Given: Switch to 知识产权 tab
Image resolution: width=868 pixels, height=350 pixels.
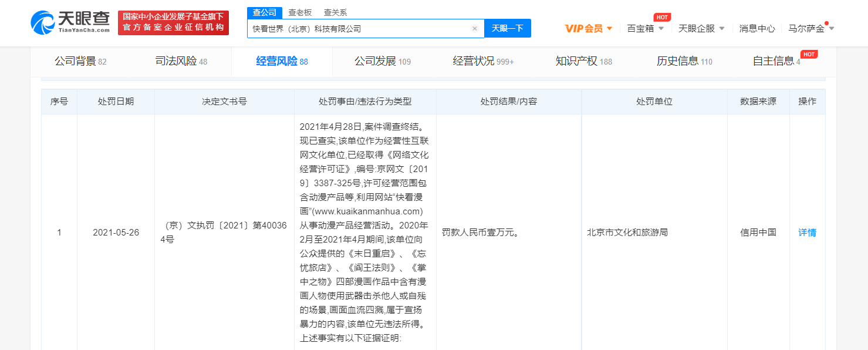Looking at the screenshot, I should tap(584, 61).
